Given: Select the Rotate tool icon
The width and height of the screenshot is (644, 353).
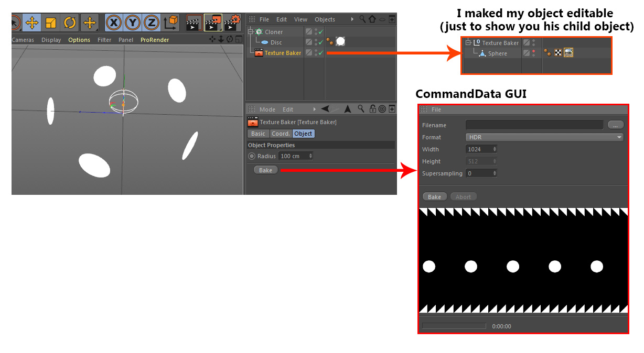Looking at the screenshot, I should click(70, 23).
